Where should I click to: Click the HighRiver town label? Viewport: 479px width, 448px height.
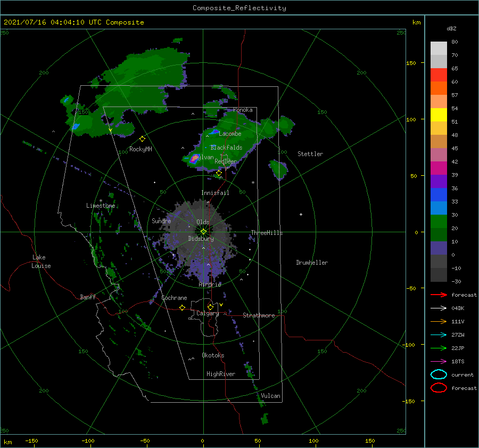point(221,374)
